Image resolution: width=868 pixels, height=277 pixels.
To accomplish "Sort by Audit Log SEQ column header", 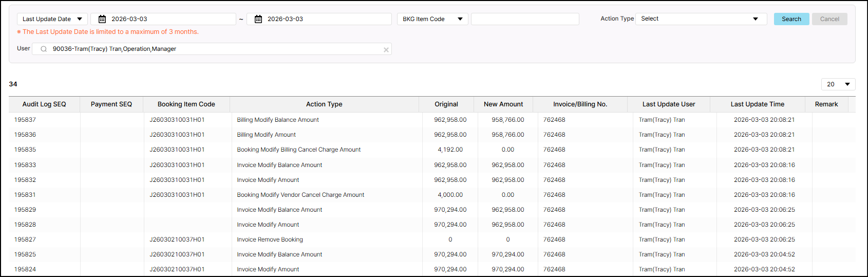I will point(44,104).
